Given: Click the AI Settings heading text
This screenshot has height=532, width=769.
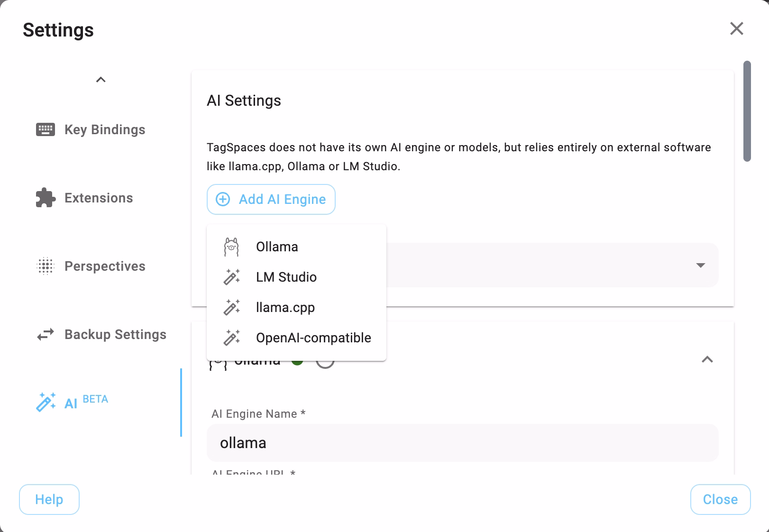Looking at the screenshot, I should click(x=244, y=101).
